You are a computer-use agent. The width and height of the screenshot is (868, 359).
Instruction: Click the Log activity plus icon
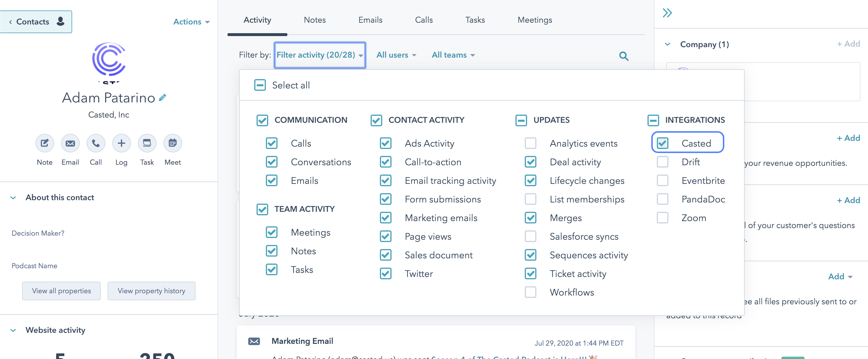pos(121,143)
